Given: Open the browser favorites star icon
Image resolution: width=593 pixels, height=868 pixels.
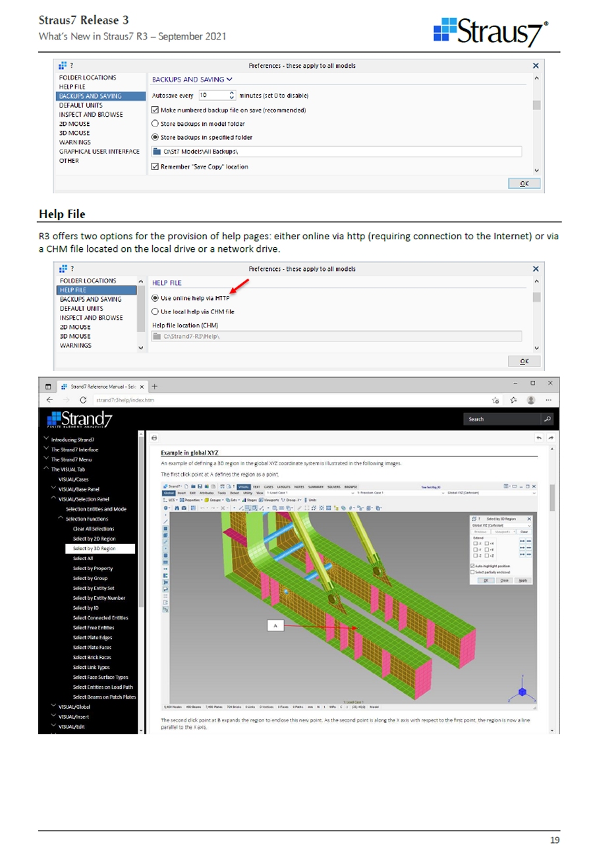Looking at the screenshot, I should point(513,399).
